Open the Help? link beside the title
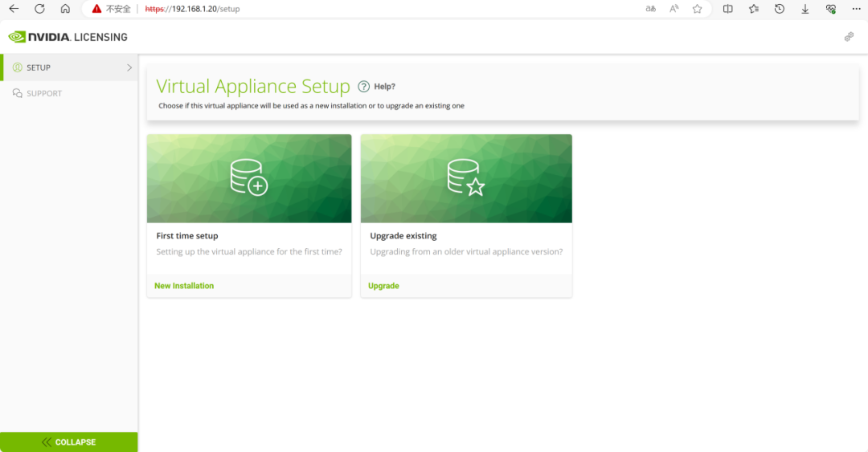The width and height of the screenshot is (868, 452). [x=385, y=87]
